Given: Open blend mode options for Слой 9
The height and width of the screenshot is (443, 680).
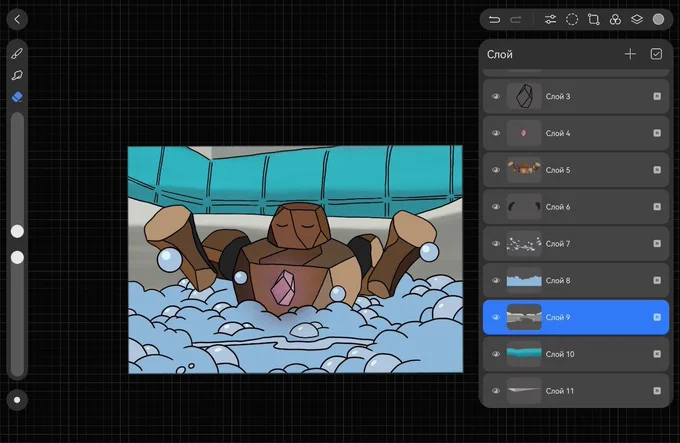Looking at the screenshot, I should click(x=657, y=317).
